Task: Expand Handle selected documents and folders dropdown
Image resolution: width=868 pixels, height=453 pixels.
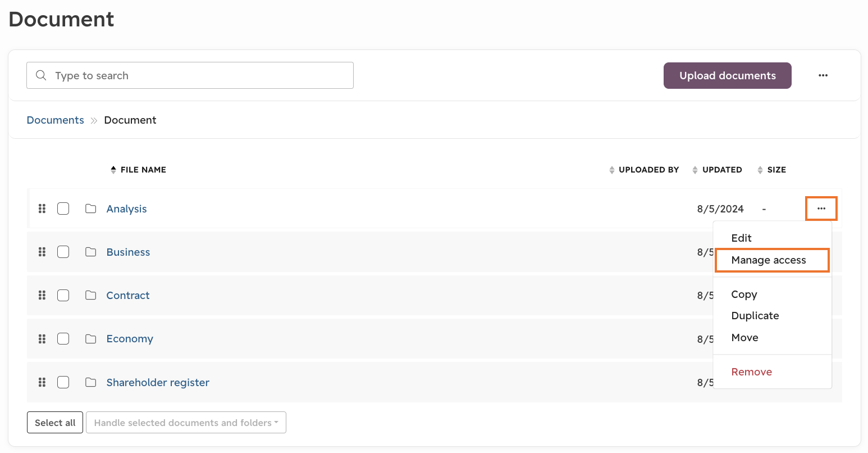Action: [186, 423]
